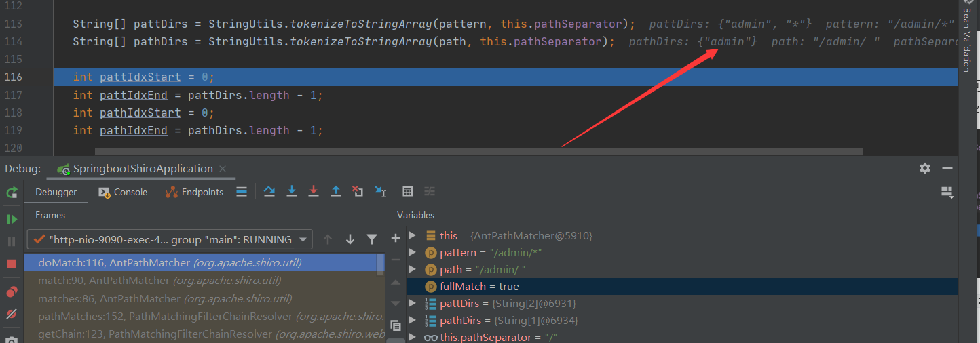Expand the pattDirs variable node
Image resolution: width=980 pixels, height=343 pixels.
tap(413, 304)
